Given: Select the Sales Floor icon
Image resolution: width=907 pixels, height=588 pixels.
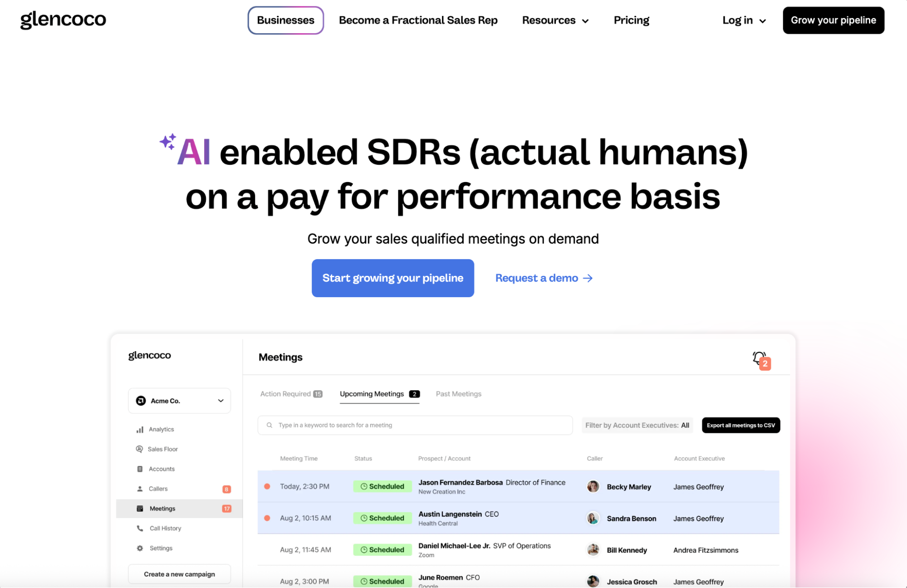Looking at the screenshot, I should pyautogui.click(x=140, y=449).
